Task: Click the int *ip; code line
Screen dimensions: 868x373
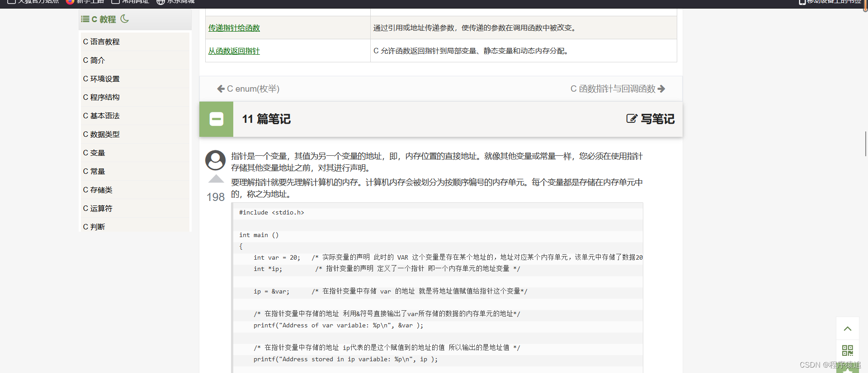Action: (268, 269)
